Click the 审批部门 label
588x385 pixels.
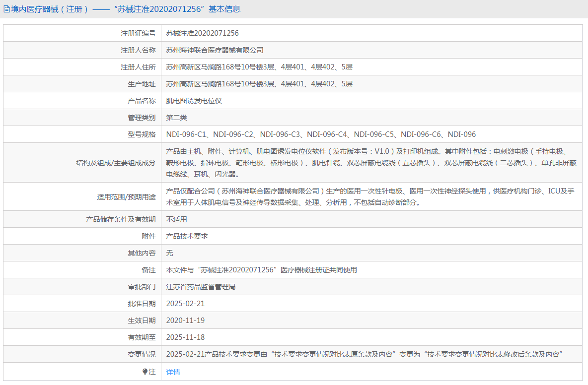tap(142, 287)
